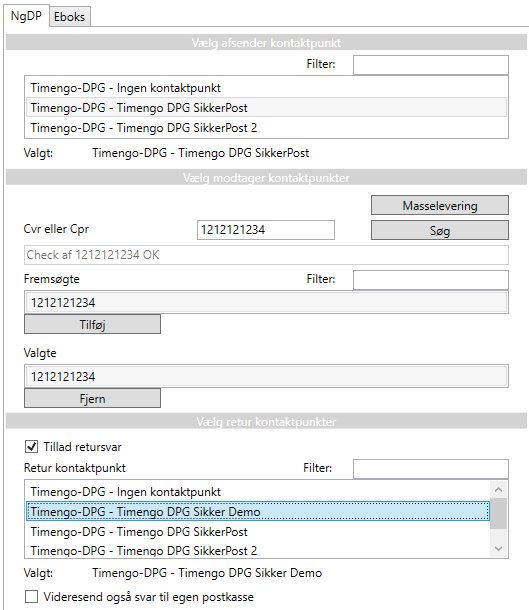Focus the Cvr eller Cpr input field
The width and height of the screenshot is (529, 610).
[266, 230]
